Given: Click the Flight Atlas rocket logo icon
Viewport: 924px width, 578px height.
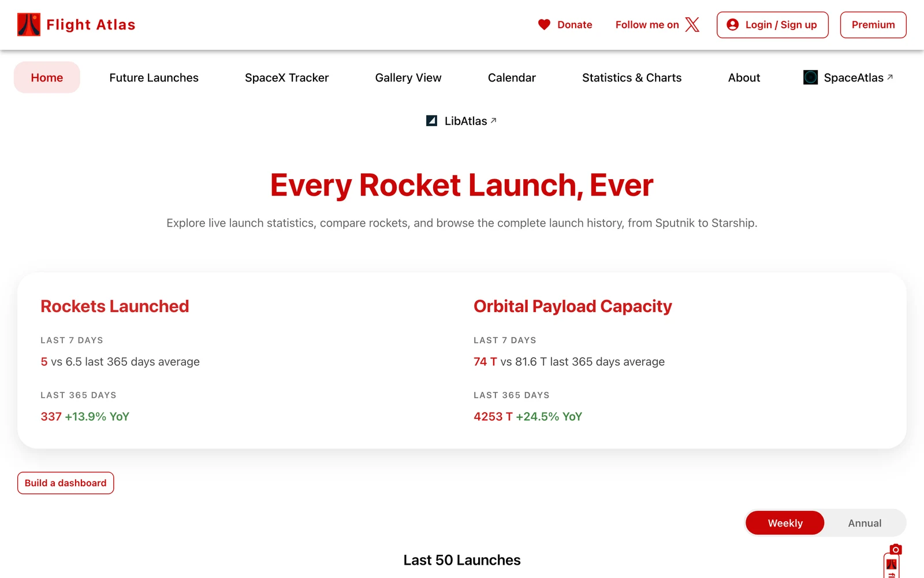Looking at the screenshot, I should click(29, 25).
